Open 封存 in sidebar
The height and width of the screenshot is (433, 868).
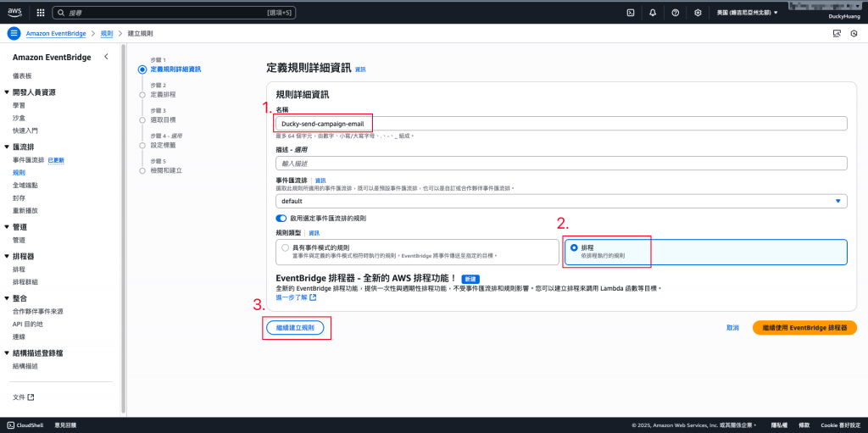pyautogui.click(x=19, y=198)
